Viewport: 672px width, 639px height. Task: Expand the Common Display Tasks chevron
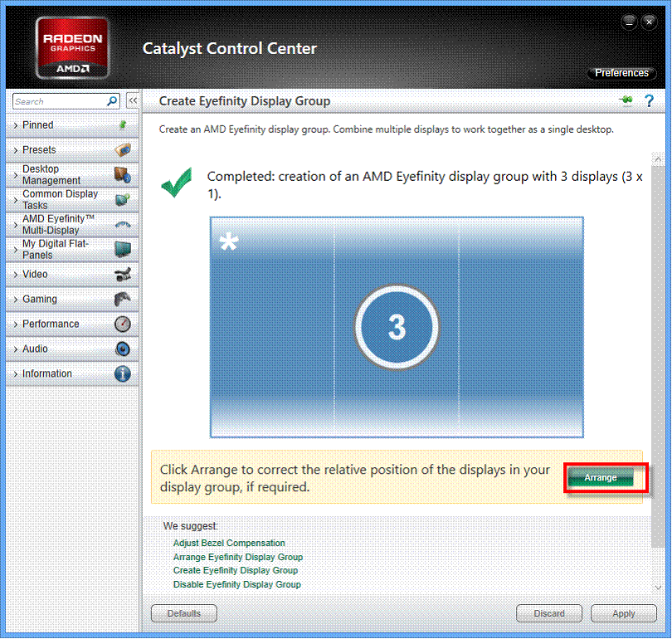[x=16, y=200]
